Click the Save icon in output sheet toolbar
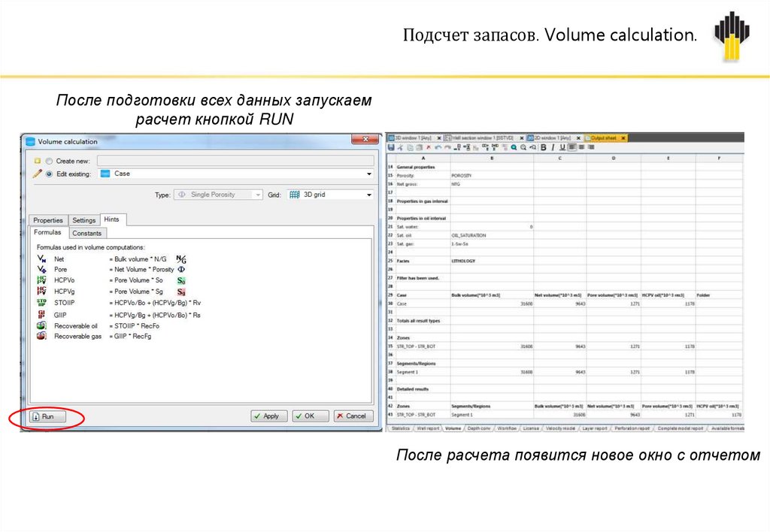The image size is (770, 532). [391, 147]
